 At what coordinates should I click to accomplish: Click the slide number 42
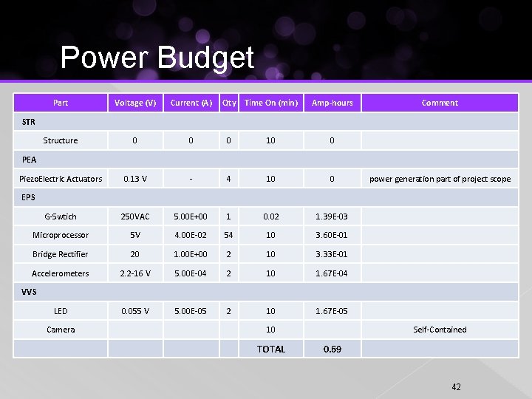457,386
